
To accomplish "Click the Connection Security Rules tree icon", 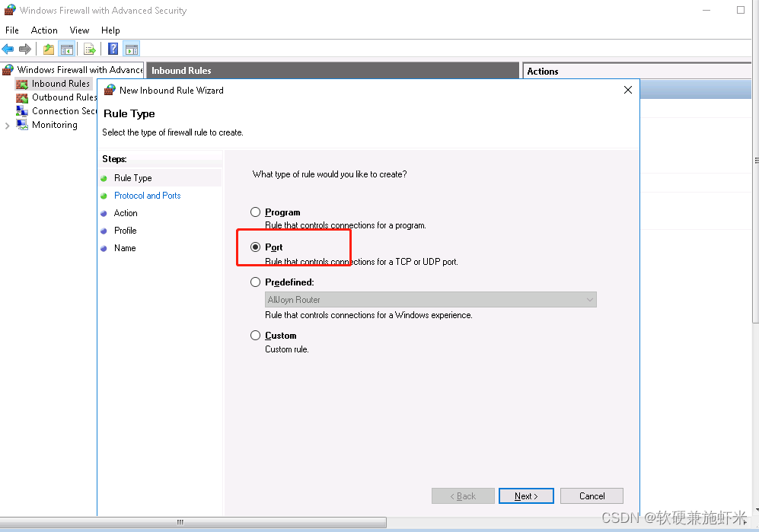I will point(22,111).
